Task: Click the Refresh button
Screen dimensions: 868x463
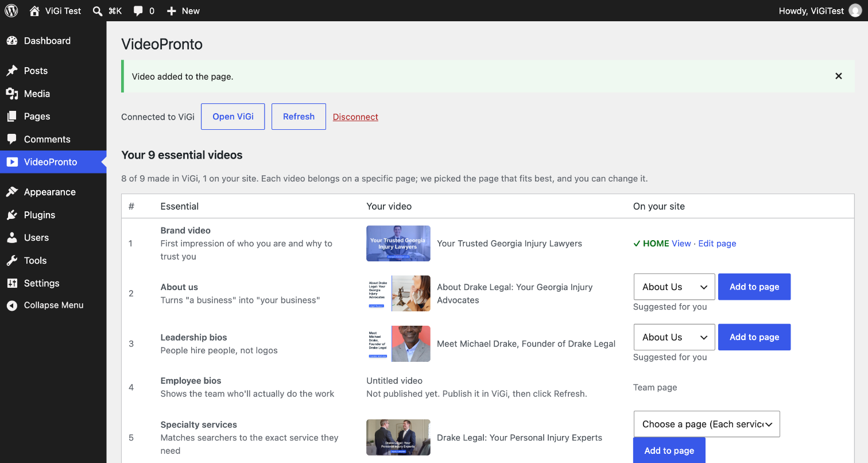Action: pos(299,117)
